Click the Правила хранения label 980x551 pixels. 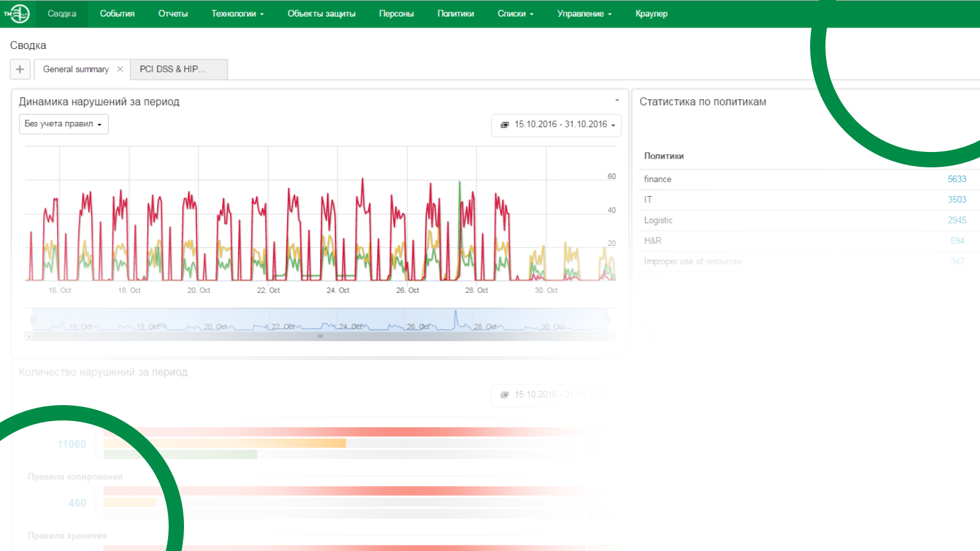(67, 536)
